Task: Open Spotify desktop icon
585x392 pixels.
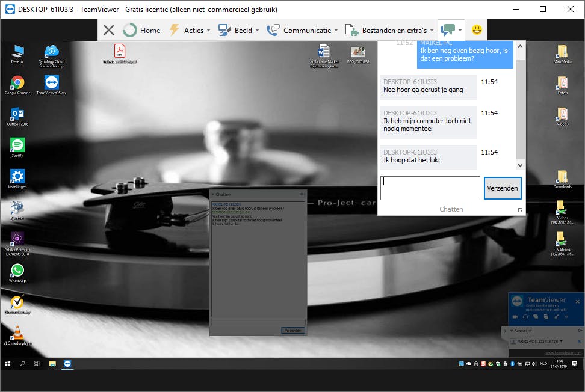Action: click(17, 148)
